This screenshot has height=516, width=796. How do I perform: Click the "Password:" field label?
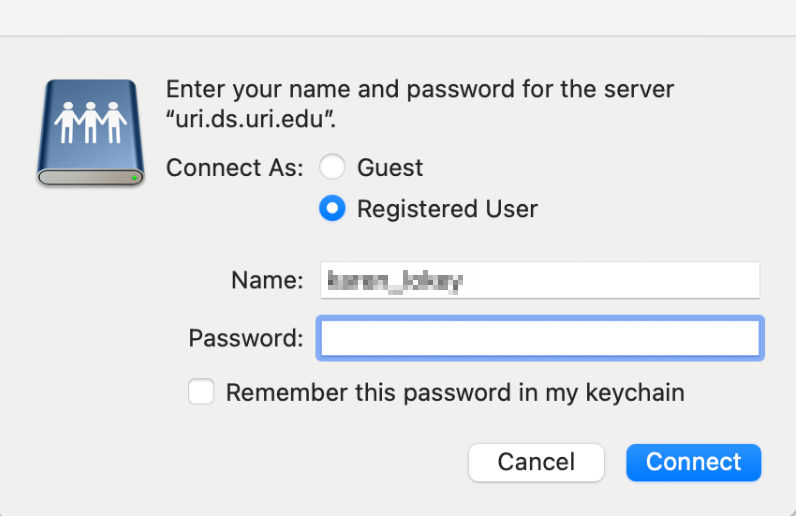pos(246,338)
